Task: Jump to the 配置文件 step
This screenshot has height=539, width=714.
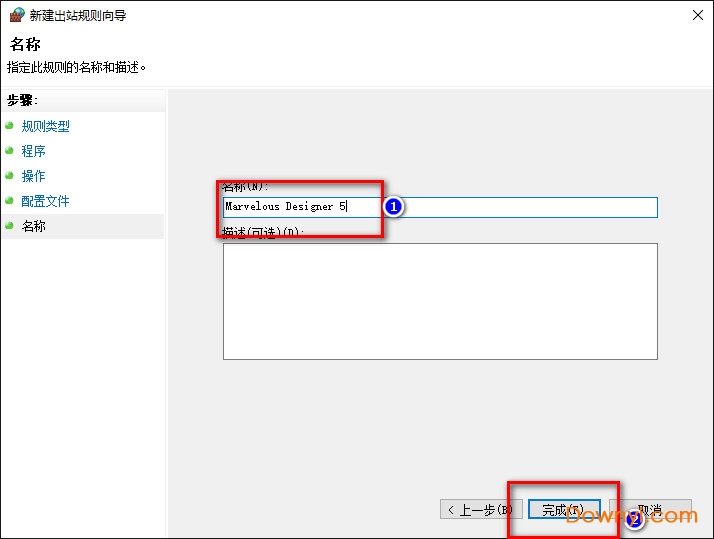Action: (x=46, y=201)
